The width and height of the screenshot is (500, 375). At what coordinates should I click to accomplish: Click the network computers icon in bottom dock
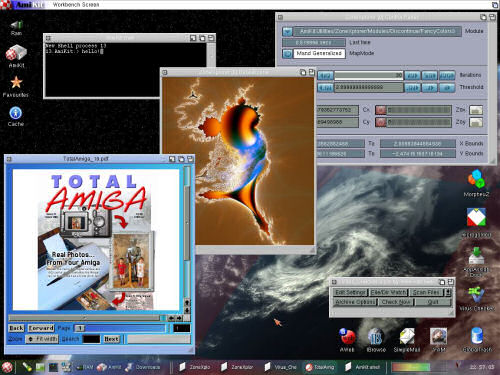pyautogui.click(x=67, y=367)
